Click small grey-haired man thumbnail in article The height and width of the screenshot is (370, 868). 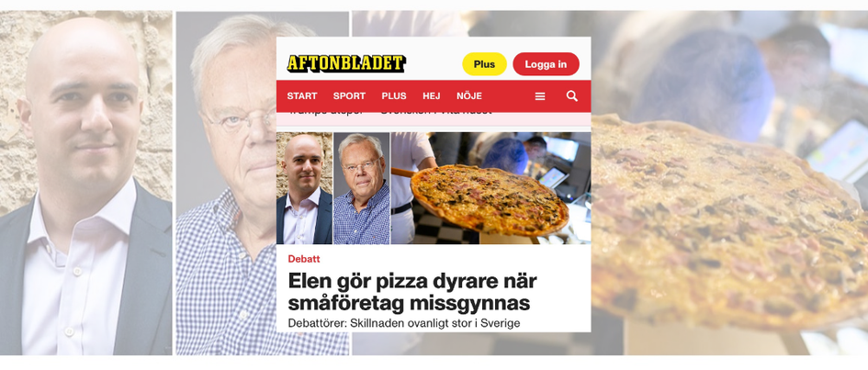pyautogui.click(x=362, y=188)
